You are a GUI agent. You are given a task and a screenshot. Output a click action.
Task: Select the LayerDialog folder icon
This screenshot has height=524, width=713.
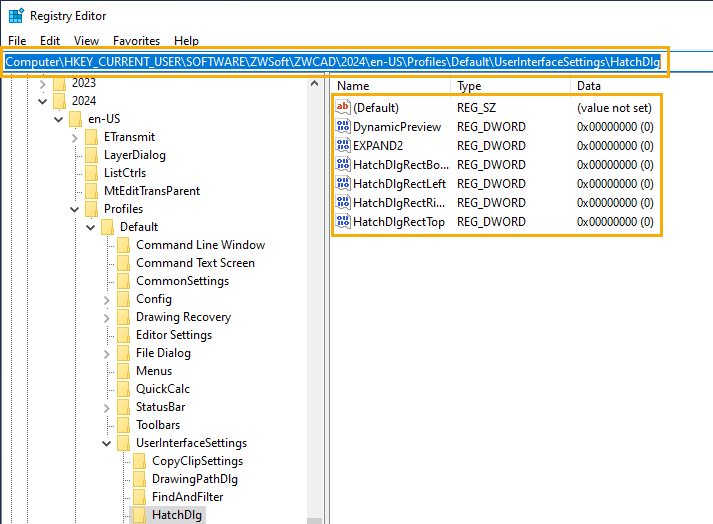(91, 155)
